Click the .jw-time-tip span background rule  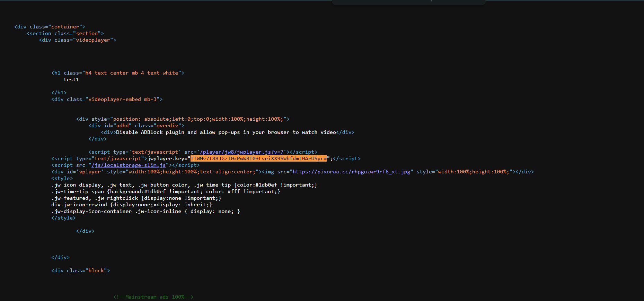166,191
